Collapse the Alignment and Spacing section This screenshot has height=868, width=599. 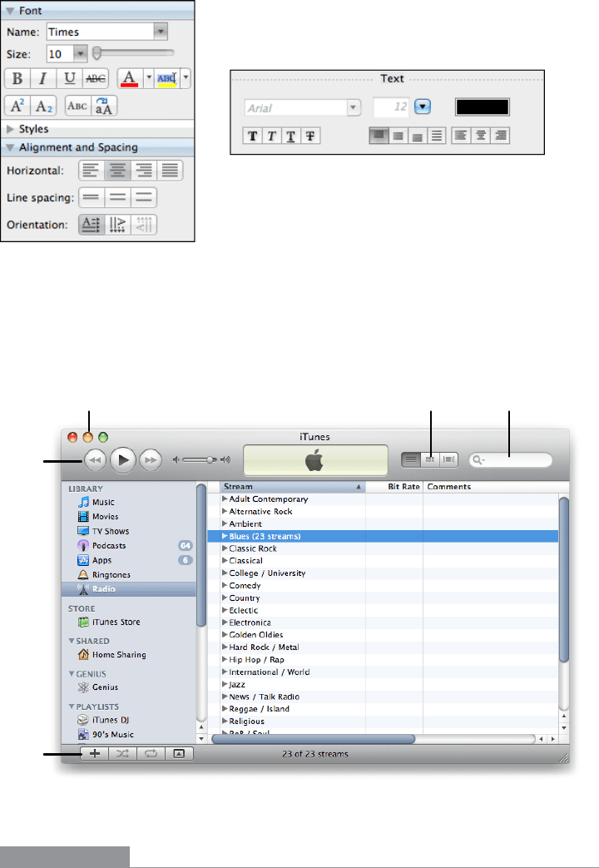coord(9,147)
